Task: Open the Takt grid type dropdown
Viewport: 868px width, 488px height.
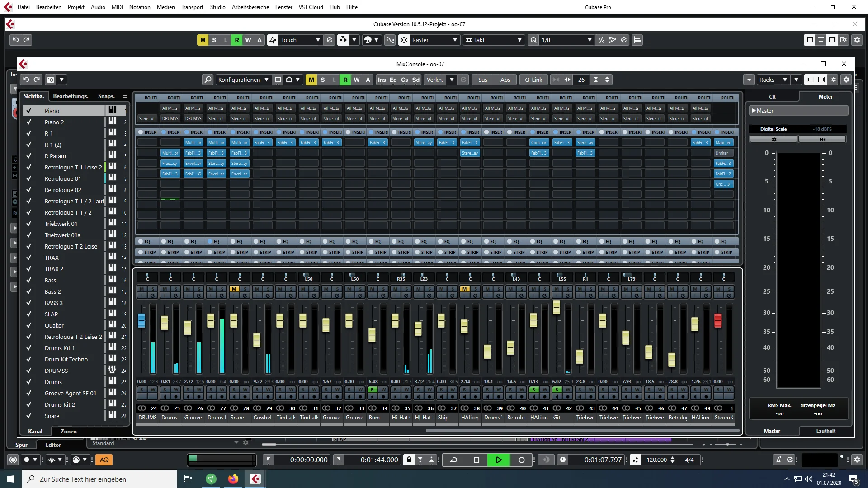Action: [x=494, y=40]
